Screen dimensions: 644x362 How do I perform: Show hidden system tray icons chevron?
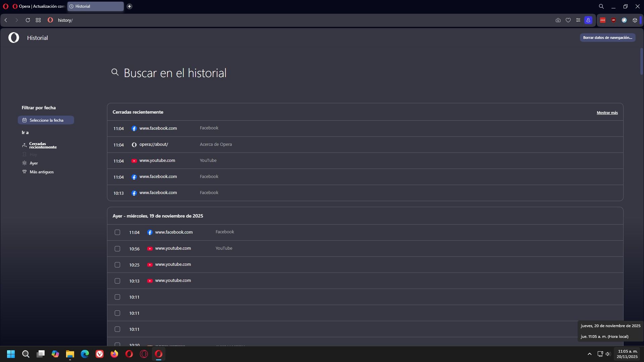click(x=589, y=354)
